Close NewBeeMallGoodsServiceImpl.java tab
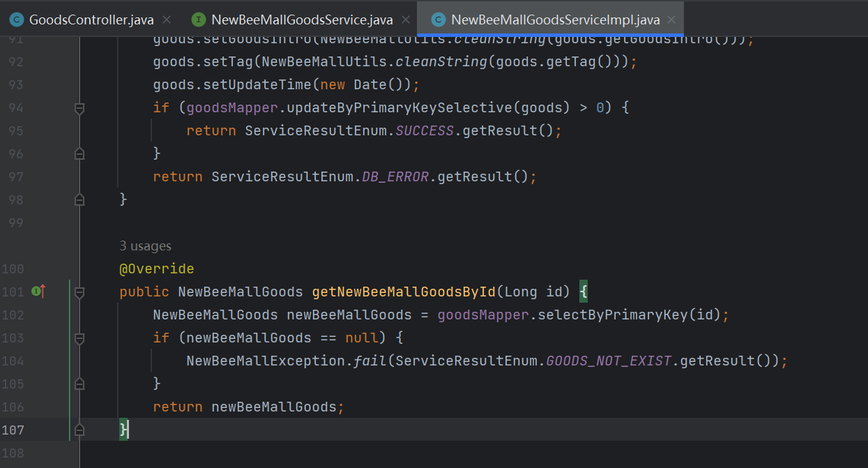Viewport: 868px width, 468px height. [x=671, y=20]
